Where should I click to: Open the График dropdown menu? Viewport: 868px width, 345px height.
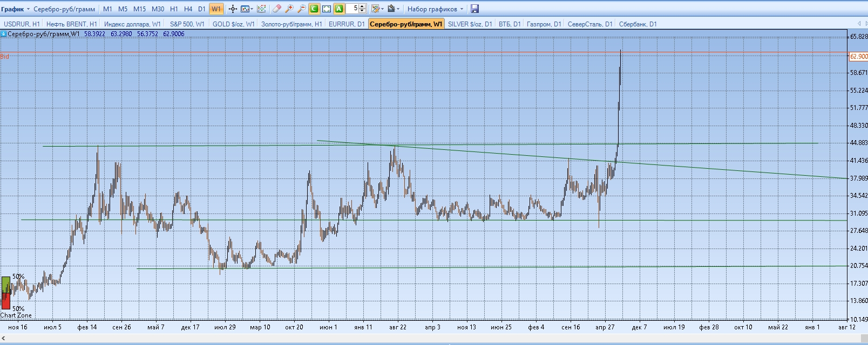click(16, 9)
